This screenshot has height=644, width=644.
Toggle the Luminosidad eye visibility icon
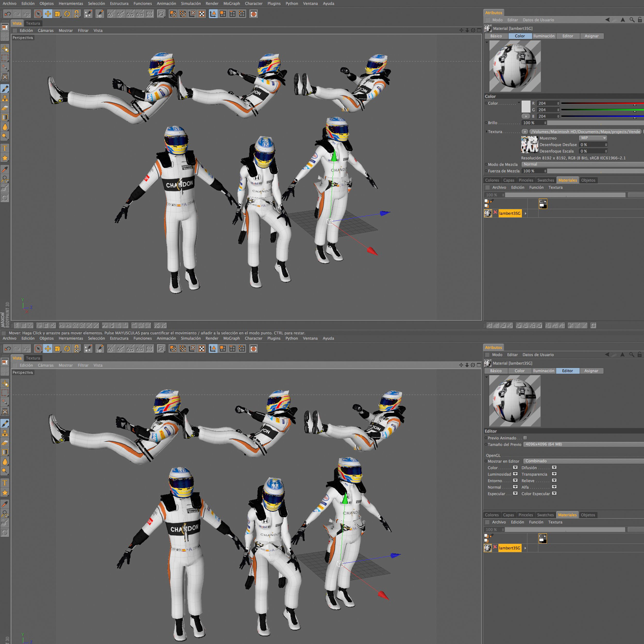coord(515,474)
